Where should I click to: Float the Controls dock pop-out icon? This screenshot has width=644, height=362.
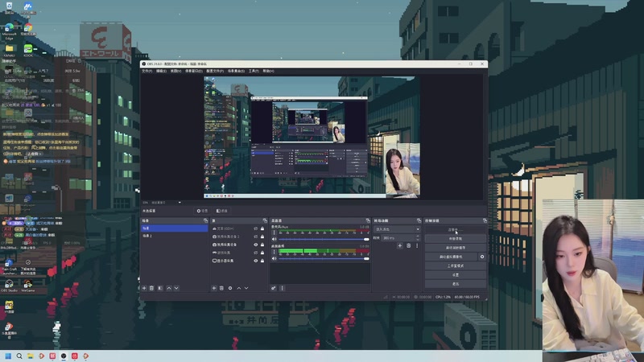[x=485, y=220]
